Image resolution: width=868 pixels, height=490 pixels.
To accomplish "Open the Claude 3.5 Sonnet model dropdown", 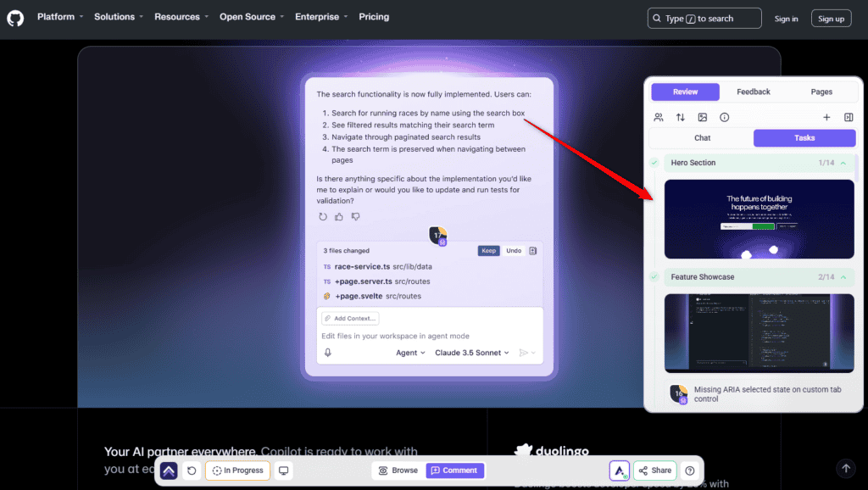I will coord(471,353).
